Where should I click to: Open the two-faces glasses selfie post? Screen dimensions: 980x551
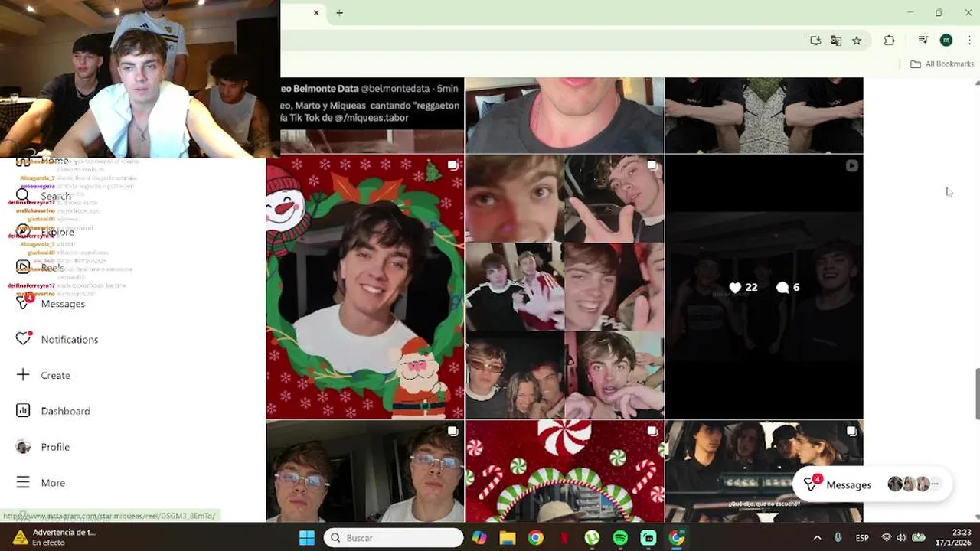365,471
